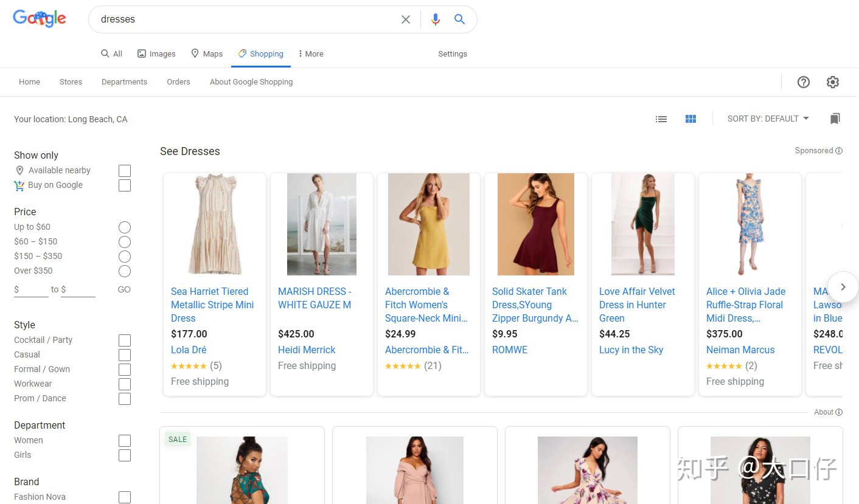Open Love Affair Velvet Dress link

637,305
